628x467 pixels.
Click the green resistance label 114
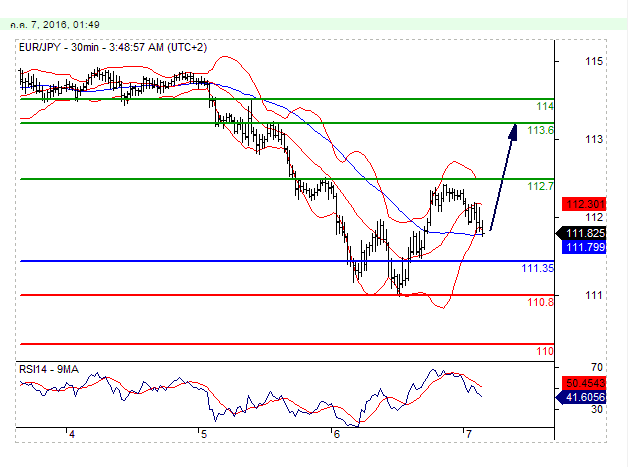(545, 106)
